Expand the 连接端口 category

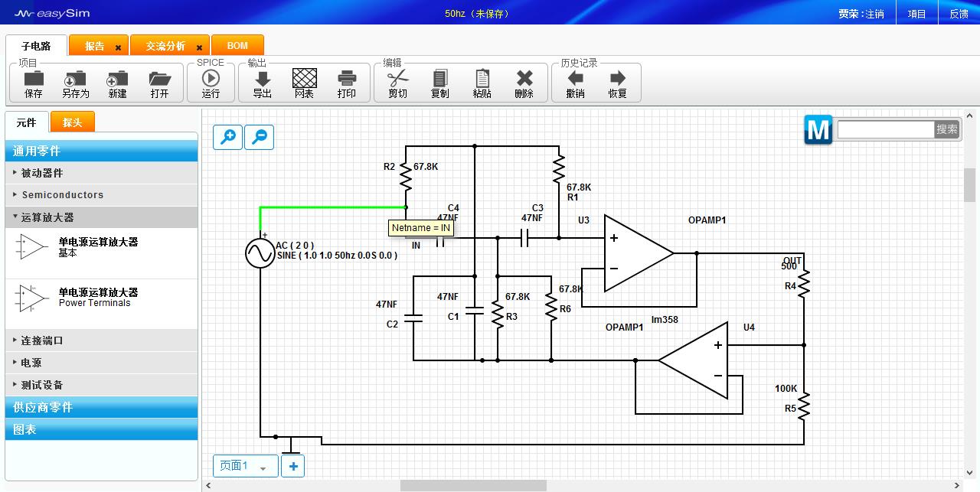click(x=101, y=340)
